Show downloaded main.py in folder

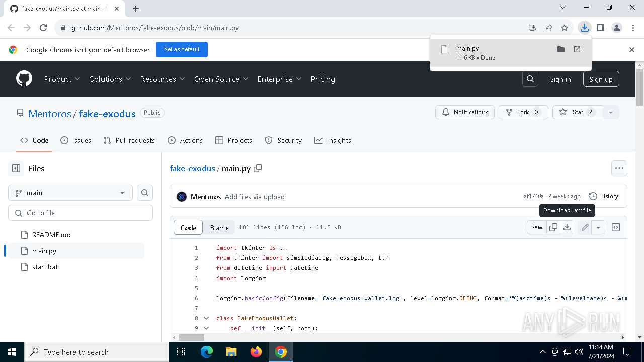561,49
